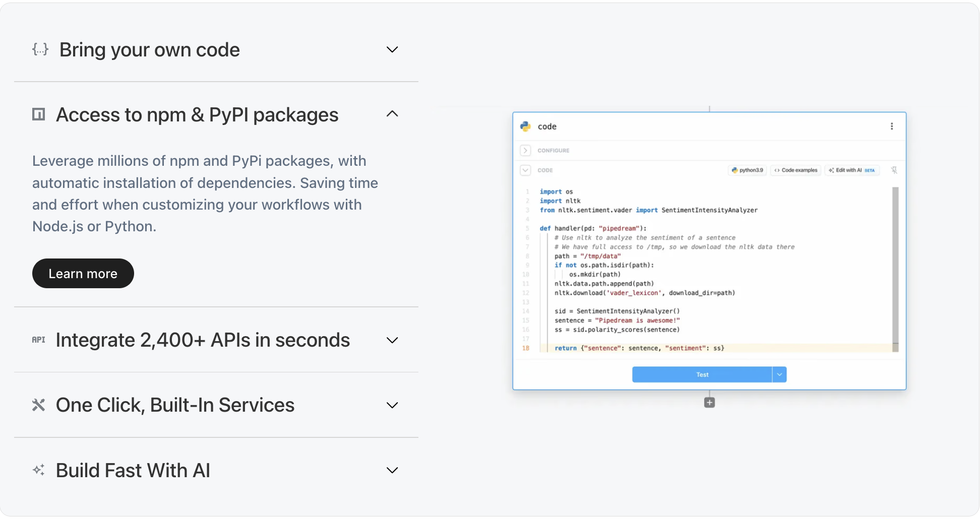This screenshot has height=519, width=980.
Task: Click the tools icon beside One Click Services
Action: tap(39, 405)
